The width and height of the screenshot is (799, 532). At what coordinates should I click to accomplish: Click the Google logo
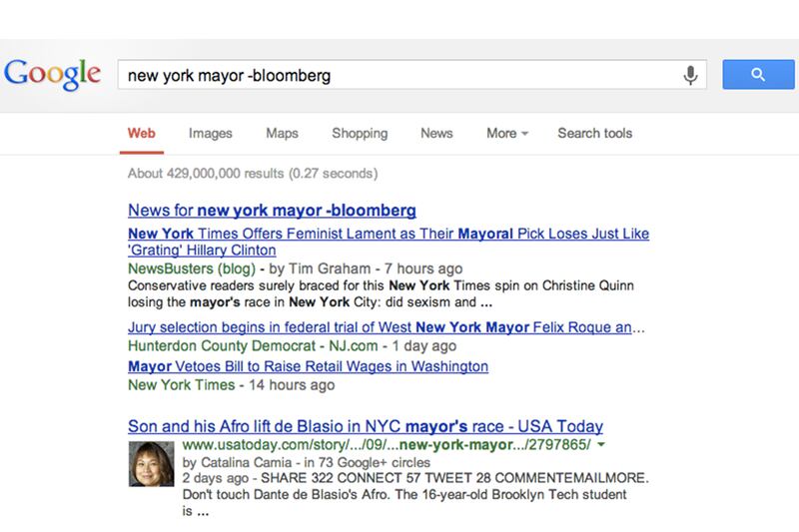pyautogui.click(x=52, y=75)
